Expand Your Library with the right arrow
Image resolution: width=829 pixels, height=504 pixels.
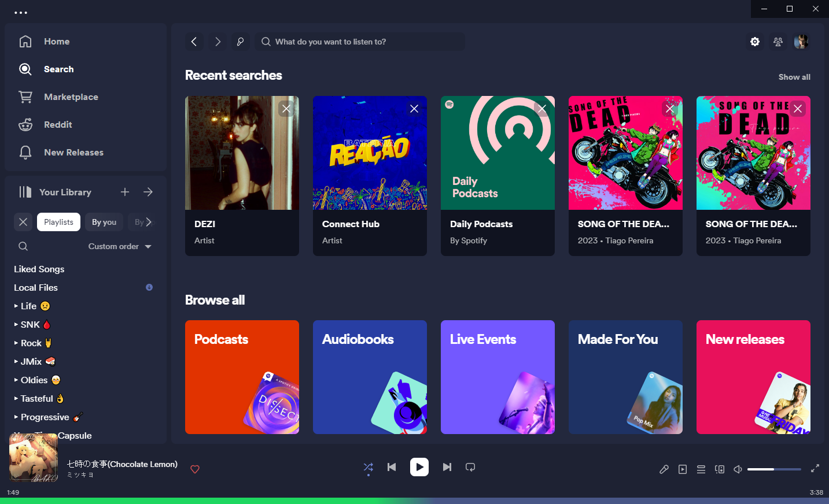(x=148, y=192)
